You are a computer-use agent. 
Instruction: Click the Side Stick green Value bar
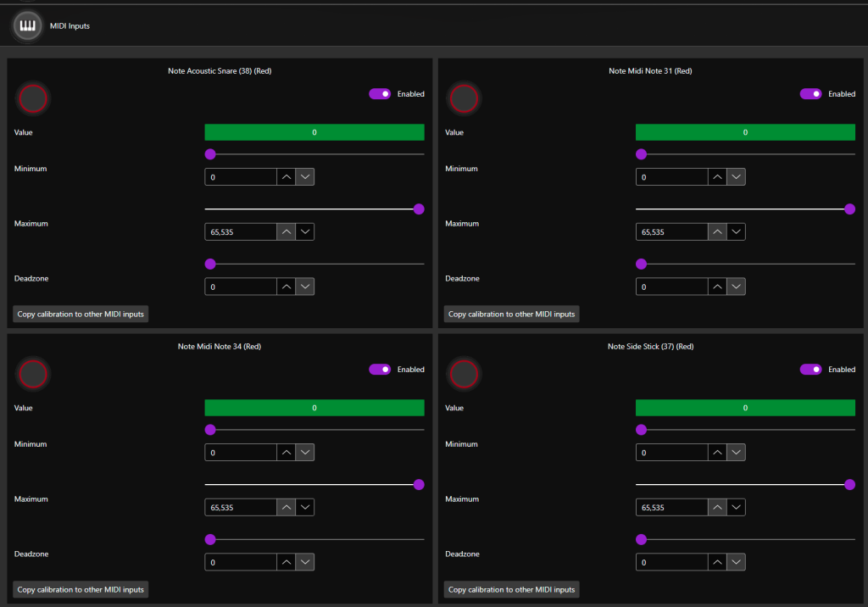745,408
